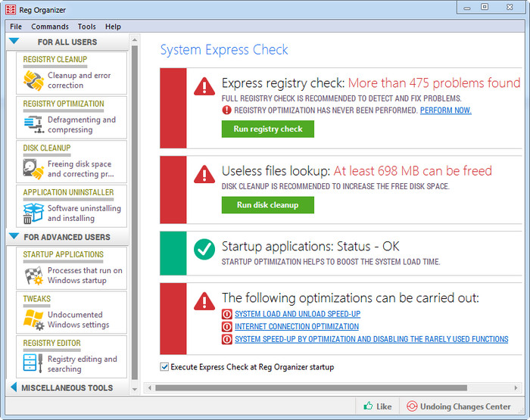Click 'Defragmenting and compressing' description

click(x=82, y=125)
